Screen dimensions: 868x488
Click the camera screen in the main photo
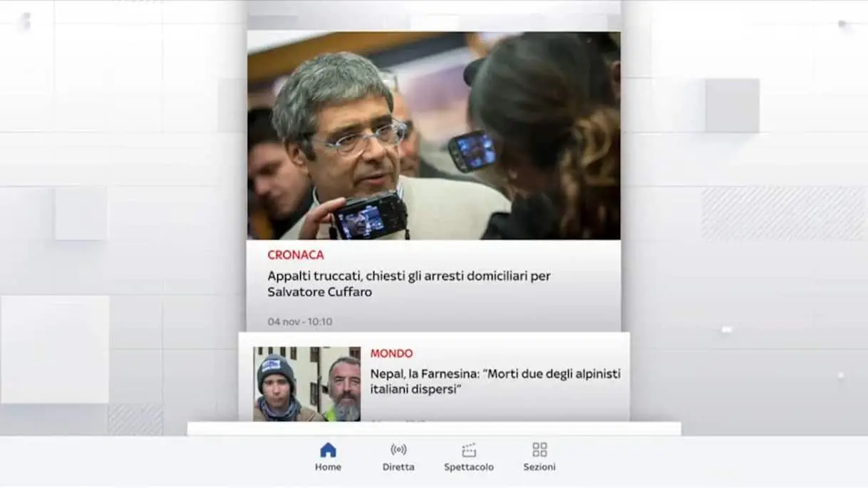tap(362, 220)
